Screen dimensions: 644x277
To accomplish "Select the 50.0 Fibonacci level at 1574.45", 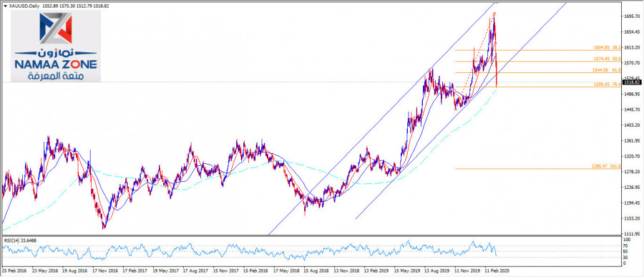I will 607,59.
